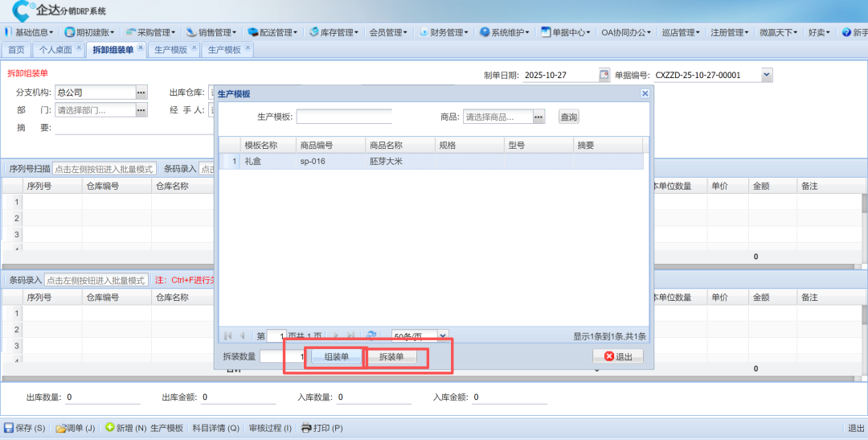Open the 制单日期 calendar picker
Viewport: 868px width, 440px height.
(604, 75)
